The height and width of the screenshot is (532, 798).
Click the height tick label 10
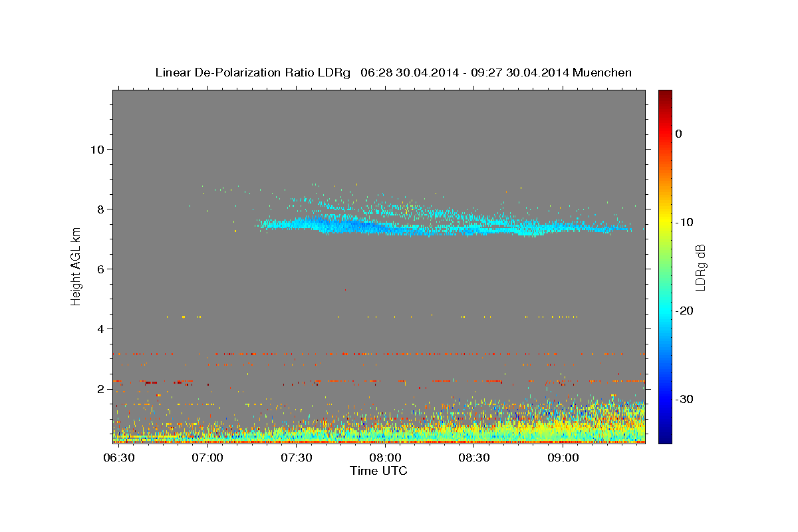pyautogui.click(x=96, y=149)
